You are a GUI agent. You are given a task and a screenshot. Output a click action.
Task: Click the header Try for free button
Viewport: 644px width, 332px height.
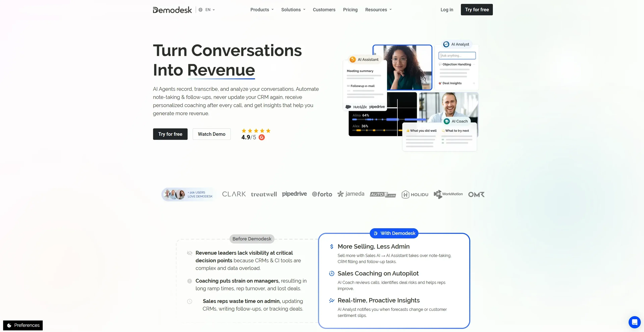pyautogui.click(x=477, y=10)
